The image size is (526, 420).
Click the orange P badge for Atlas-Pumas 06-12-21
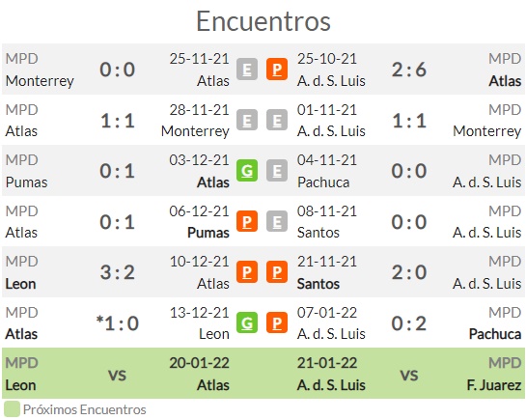247,221
